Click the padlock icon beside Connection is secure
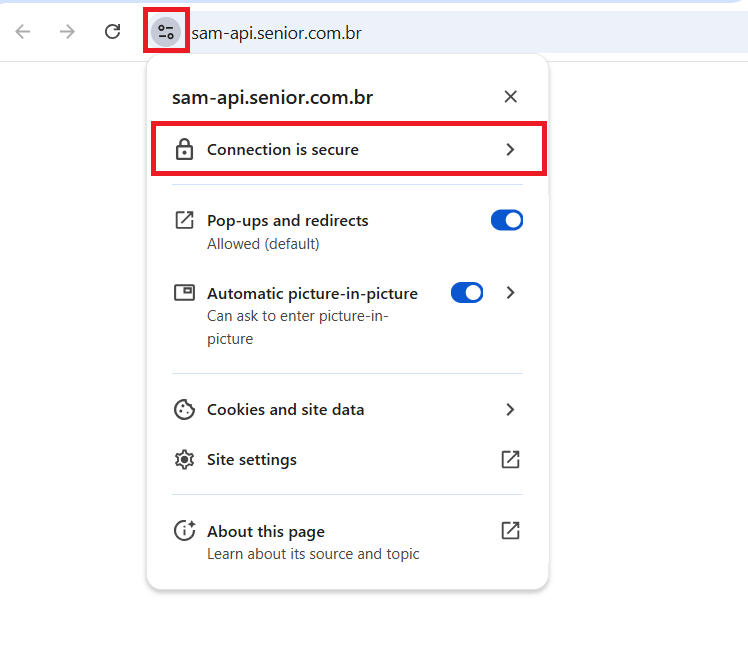 (184, 150)
